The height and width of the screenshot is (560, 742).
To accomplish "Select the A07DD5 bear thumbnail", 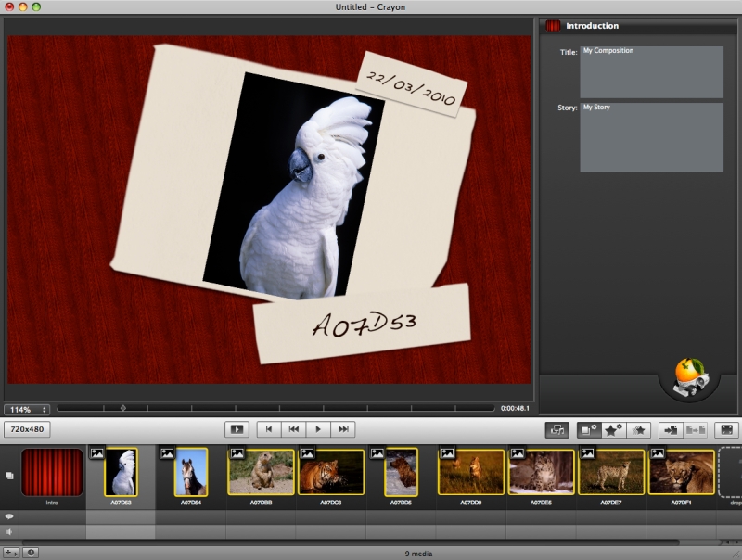I will coord(402,472).
